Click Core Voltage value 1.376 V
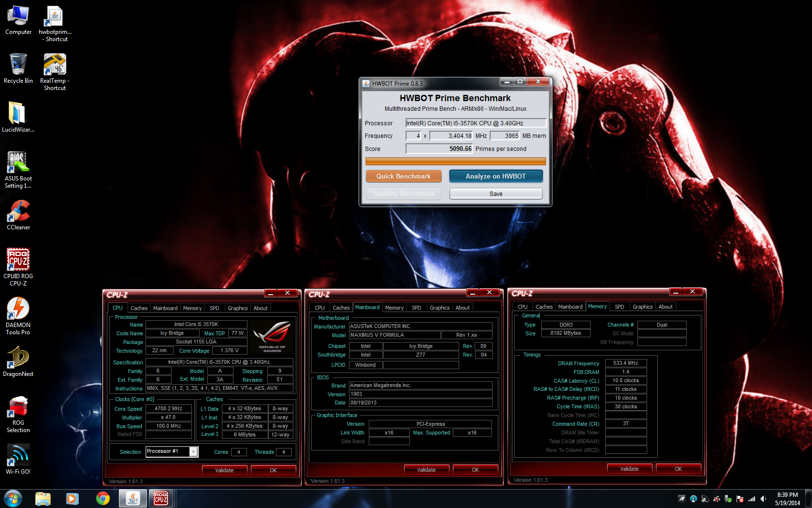Screen dimensions: 812x508 pos(230,350)
